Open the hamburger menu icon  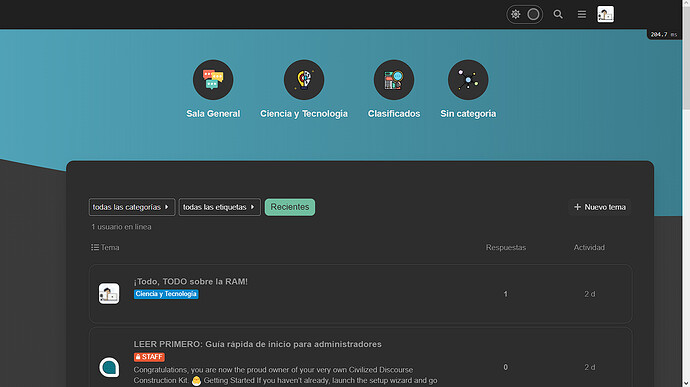point(582,15)
